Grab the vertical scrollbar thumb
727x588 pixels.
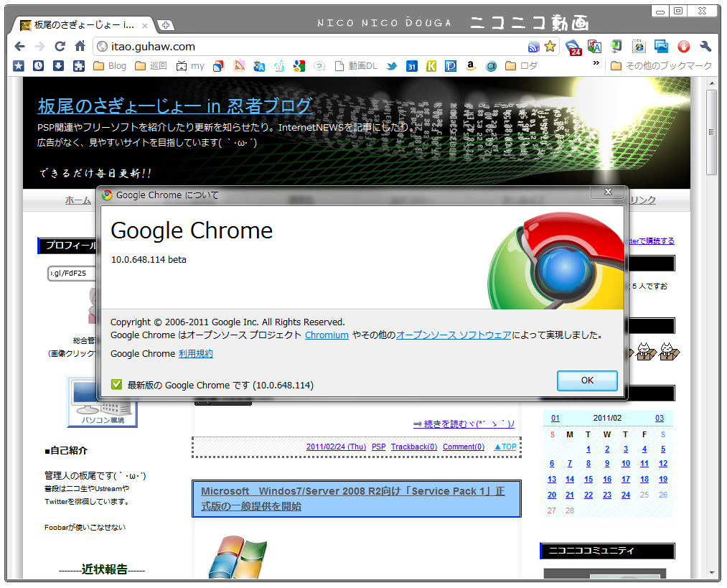coord(712,133)
